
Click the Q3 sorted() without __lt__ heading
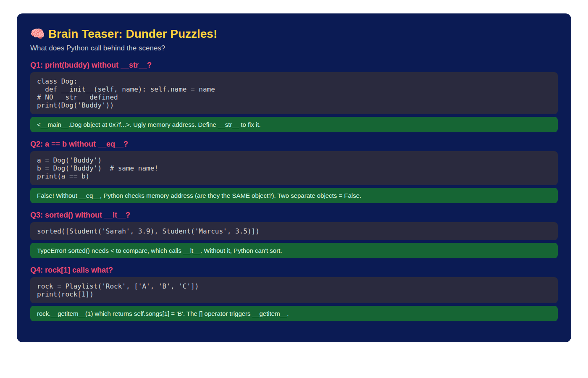tap(80, 215)
